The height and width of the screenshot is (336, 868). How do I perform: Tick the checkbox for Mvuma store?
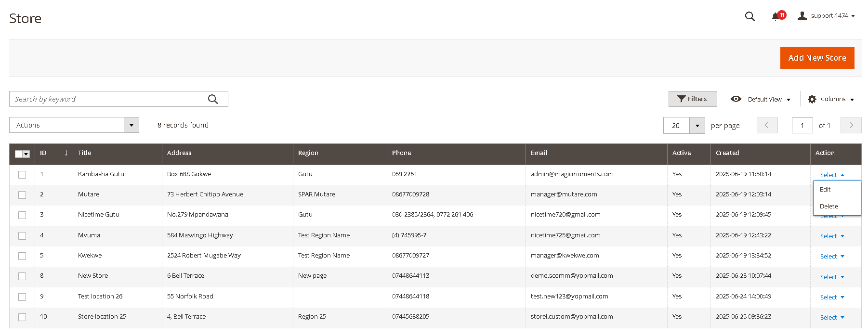pos(22,236)
